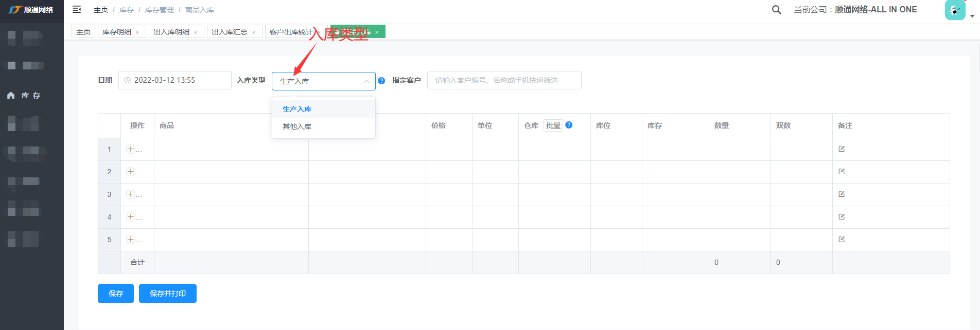Focus the 指定客户 search input field
This screenshot has width=980, height=330.
(504, 80)
